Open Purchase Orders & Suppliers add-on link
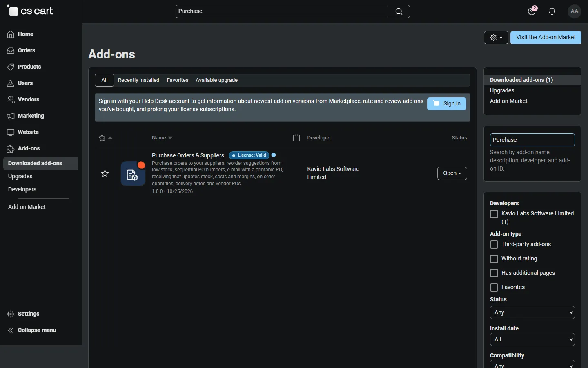This screenshot has width=588, height=368. 188,155
